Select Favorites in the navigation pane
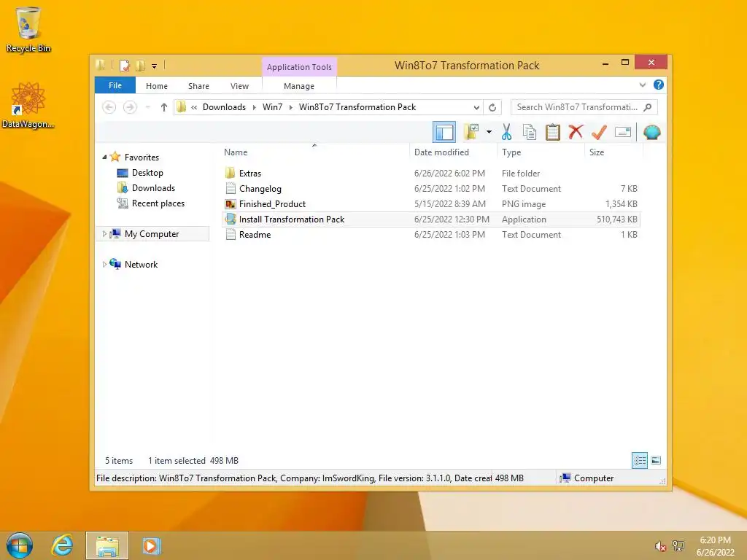The image size is (747, 560). point(142,157)
